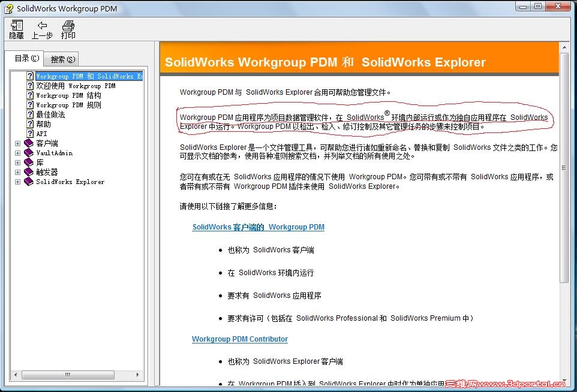Click the purple book icon for 库
Screen dimensions: 577x392
click(x=29, y=162)
